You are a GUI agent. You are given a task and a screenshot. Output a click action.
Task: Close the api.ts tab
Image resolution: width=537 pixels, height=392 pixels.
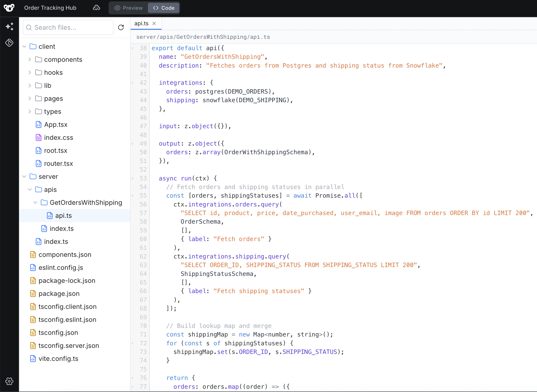154,23
